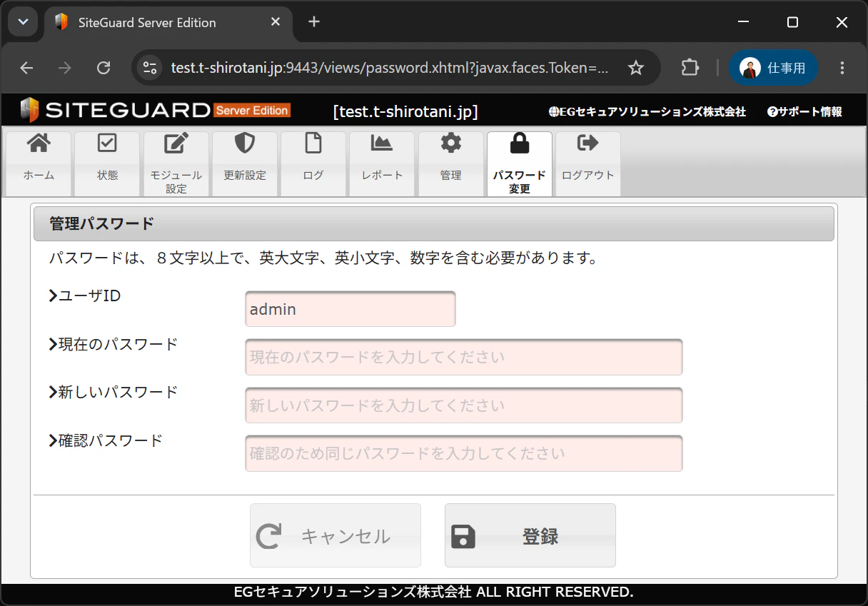Reload the page
Viewport: 868px width, 606px height.
(104, 68)
